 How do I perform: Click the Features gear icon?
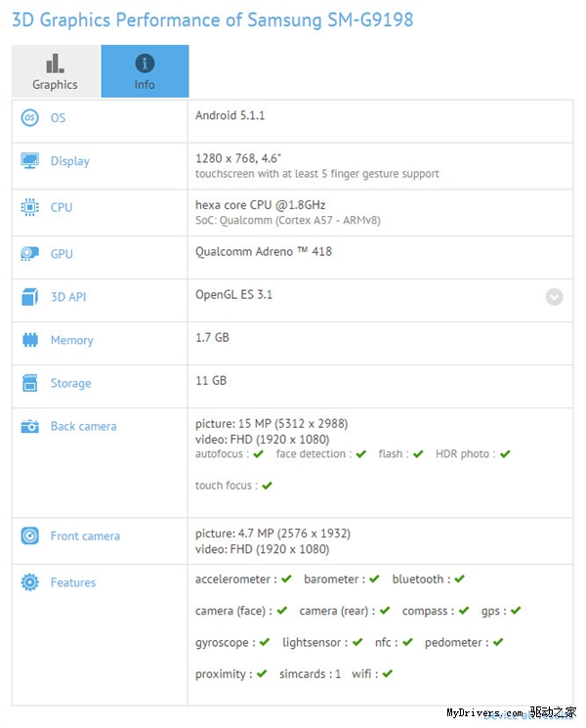pyautogui.click(x=29, y=582)
